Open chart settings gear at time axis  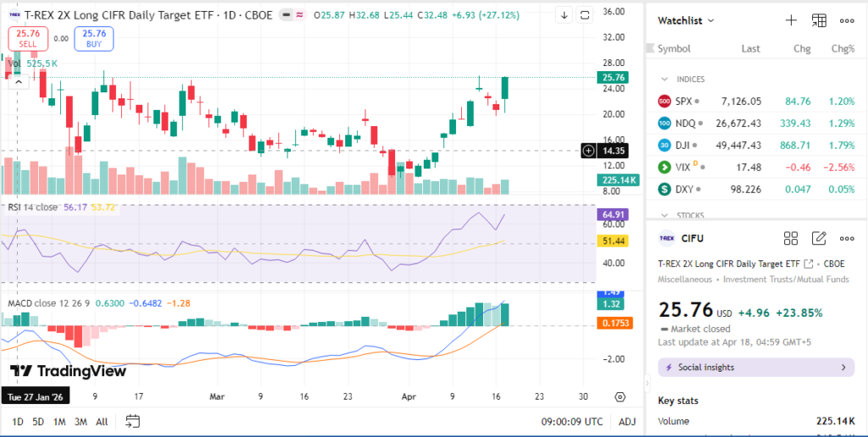[x=620, y=396]
